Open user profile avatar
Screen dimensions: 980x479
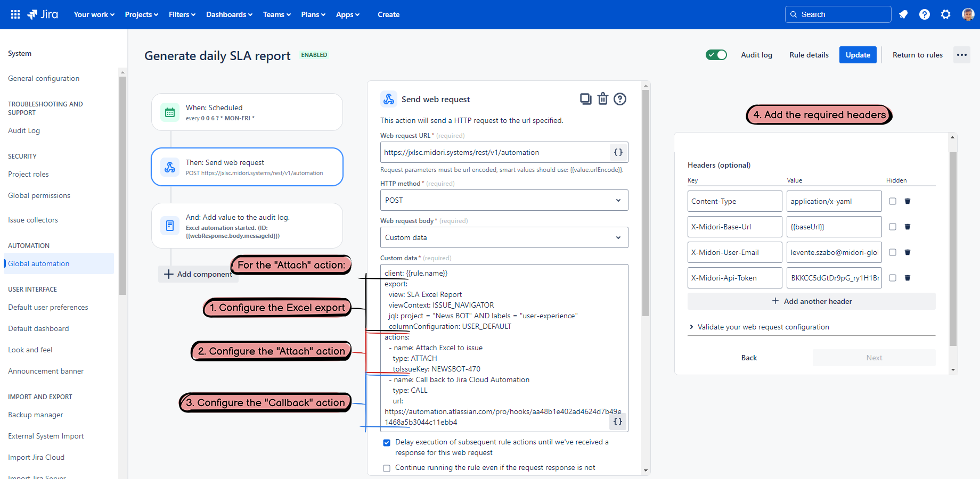968,14
